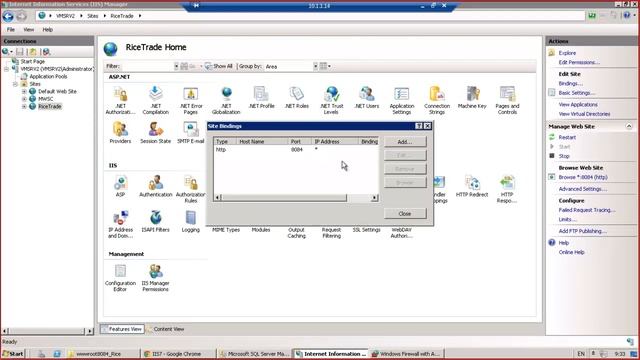The image size is (640, 360).
Task: Open IIS Manager Permissions feature
Action: click(x=156, y=278)
